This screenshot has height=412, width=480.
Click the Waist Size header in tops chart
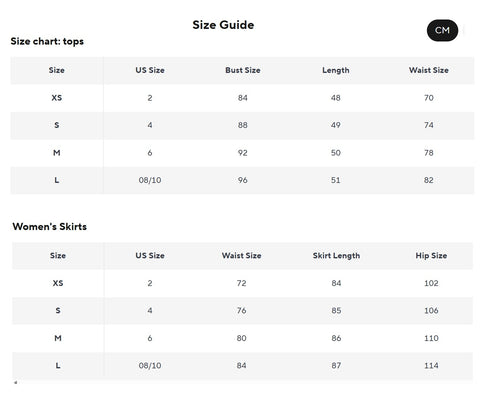(429, 70)
